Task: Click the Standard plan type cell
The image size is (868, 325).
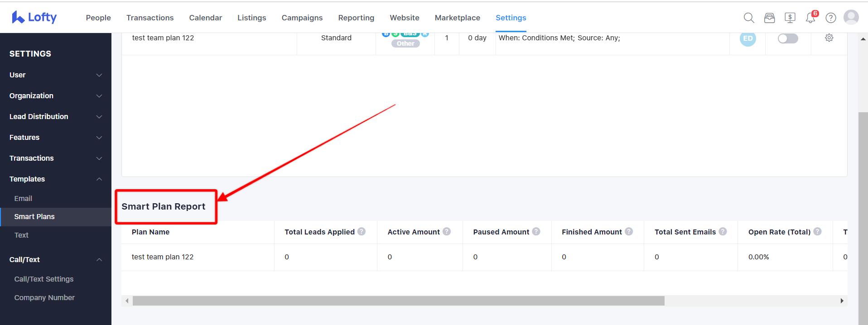Action: pos(336,38)
